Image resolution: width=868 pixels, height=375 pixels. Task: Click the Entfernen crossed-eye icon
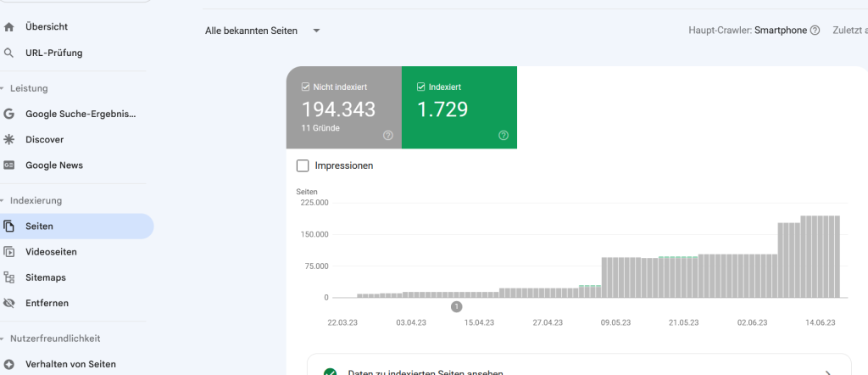pos(8,303)
